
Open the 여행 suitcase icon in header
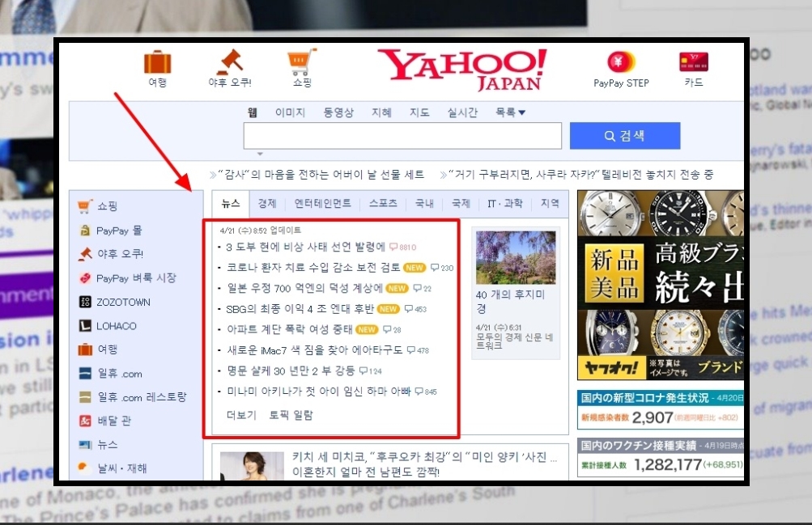click(x=157, y=62)
